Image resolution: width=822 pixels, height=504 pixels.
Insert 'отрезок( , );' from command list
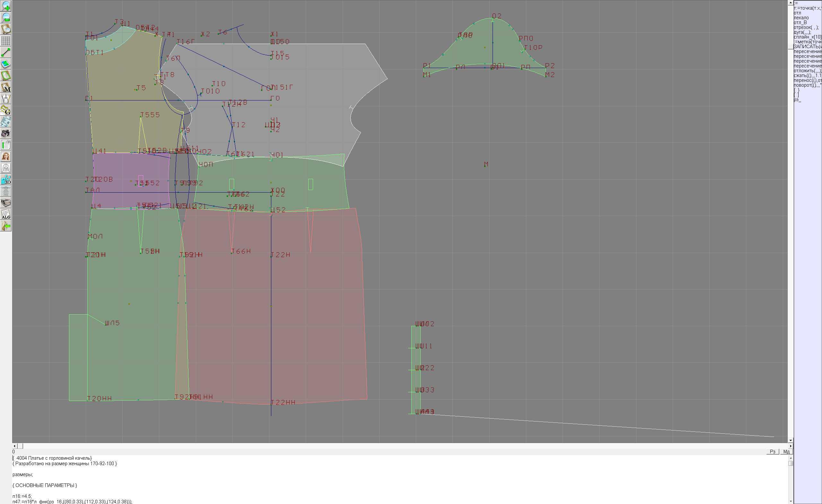point(806,27)
